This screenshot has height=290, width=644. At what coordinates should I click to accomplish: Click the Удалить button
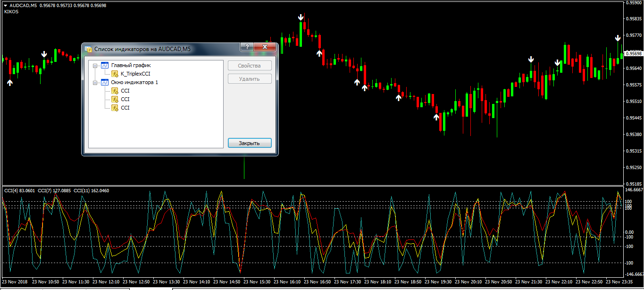[250, 79]
